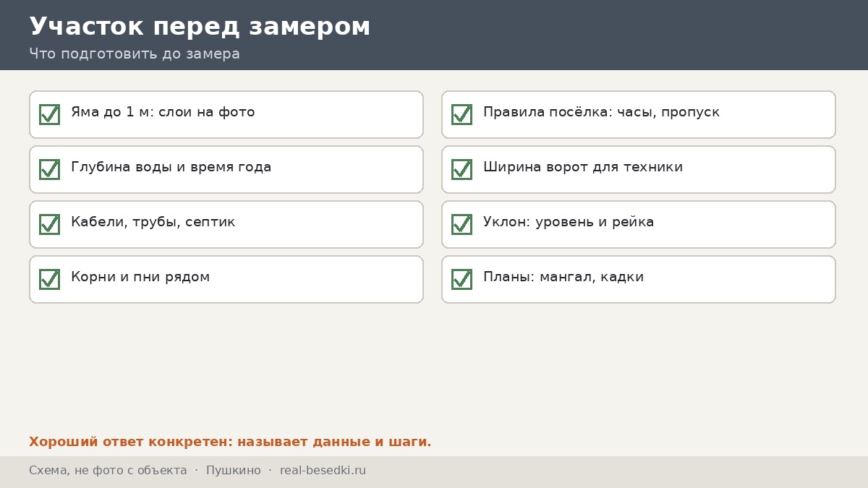
Task: Uncheck the 'Ширина ворот для техники' checkbox
Action: tap(461, 169)
